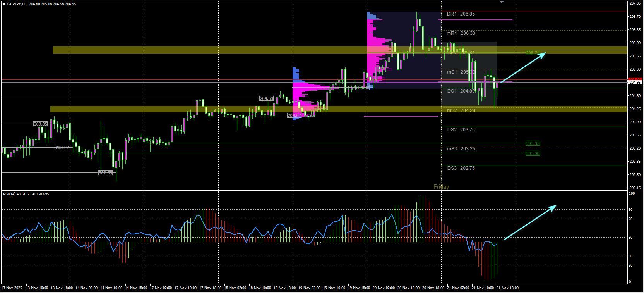This screenshot has height=293, width=644.
Task: Click the 13 Nov 2025 date label
Action: [x=12, y=288]
